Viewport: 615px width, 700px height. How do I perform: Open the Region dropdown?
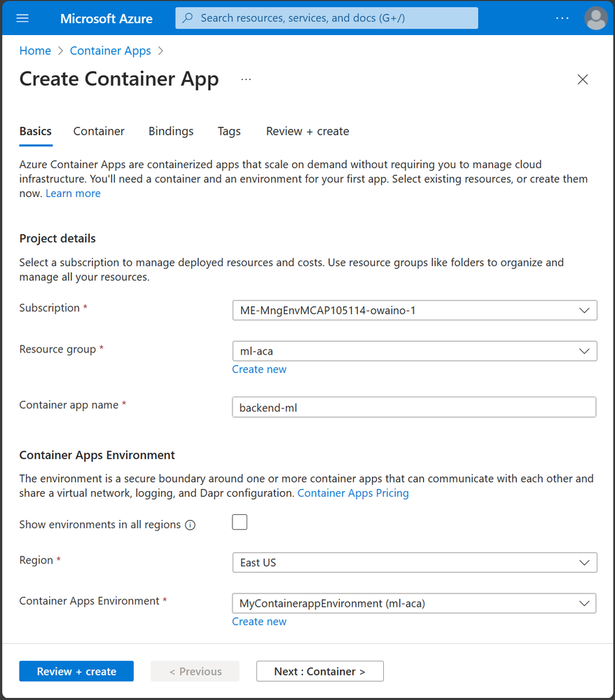414,563
